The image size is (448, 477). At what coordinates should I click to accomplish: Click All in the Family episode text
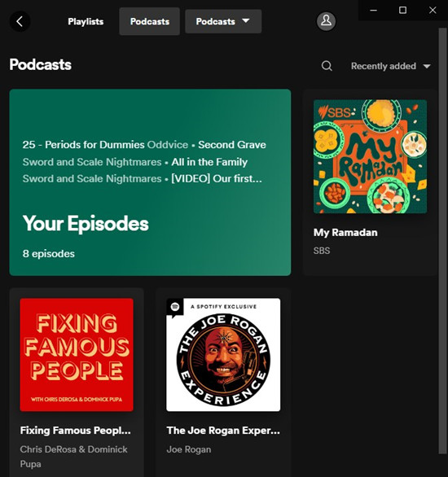[209, 162]
